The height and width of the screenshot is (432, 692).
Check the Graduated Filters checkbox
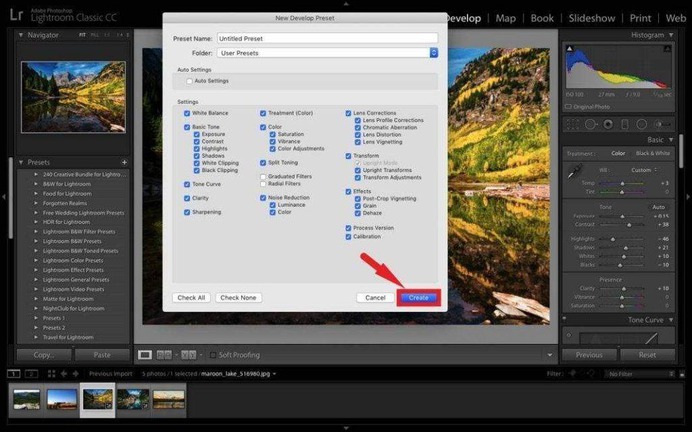coord(263,177)
